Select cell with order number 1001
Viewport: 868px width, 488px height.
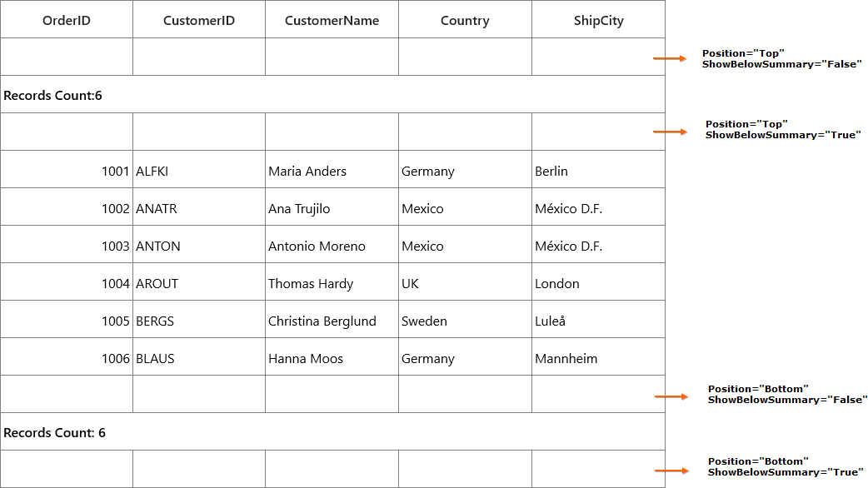coord(67,169)
